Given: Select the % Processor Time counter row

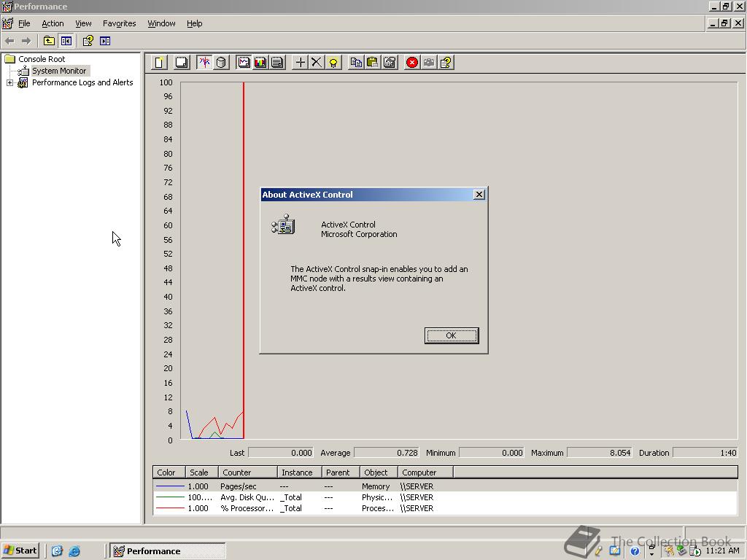Looking at the screenshot, I should pos(445,508).
